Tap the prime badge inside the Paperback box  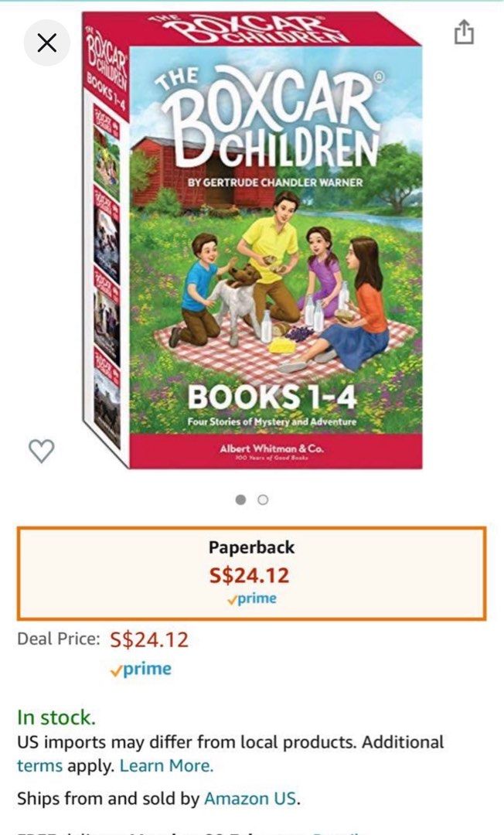tap(252, 598)
